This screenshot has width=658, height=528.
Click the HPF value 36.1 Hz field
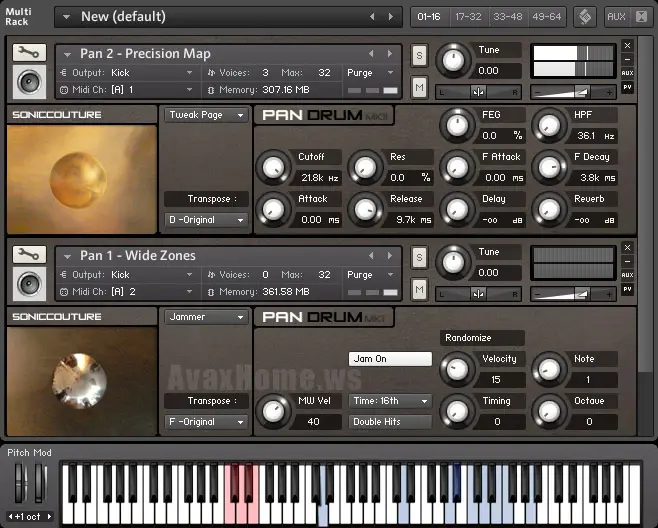coord(595,136)
